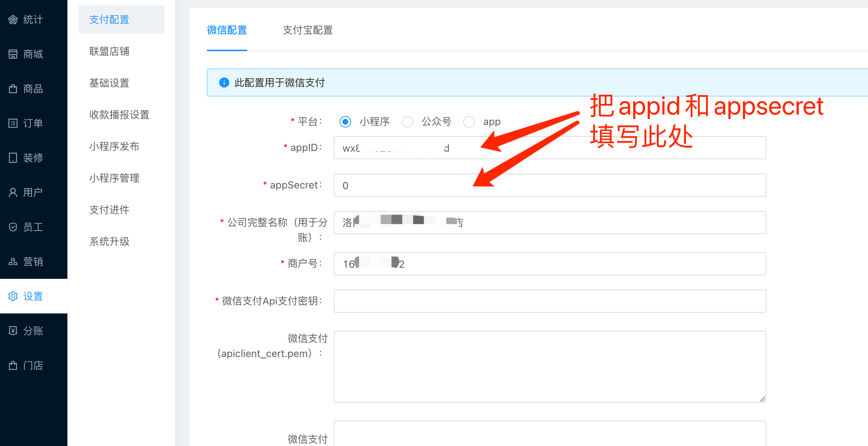Image resolution: width=868 pixels, height=446 pixels.
Task: Switch to the 支付宝配置 tab
Action: 308,30
